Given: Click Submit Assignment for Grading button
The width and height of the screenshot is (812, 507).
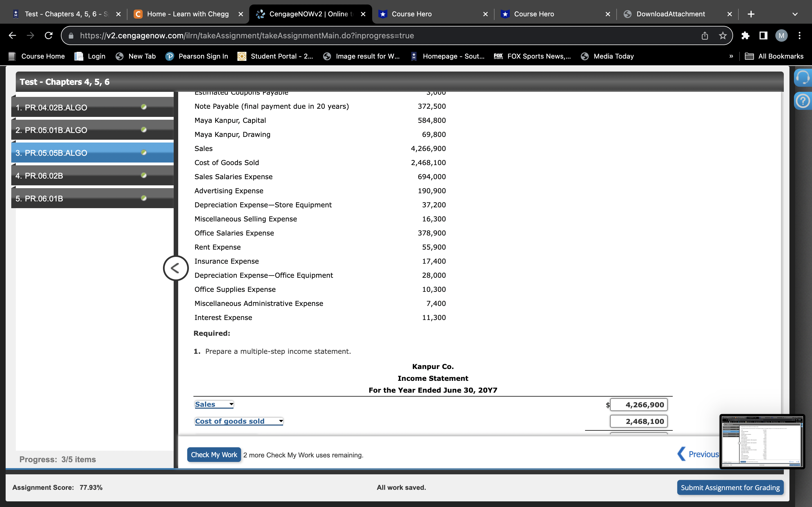Looking at the screenshot, I should [x=730, y=488].
